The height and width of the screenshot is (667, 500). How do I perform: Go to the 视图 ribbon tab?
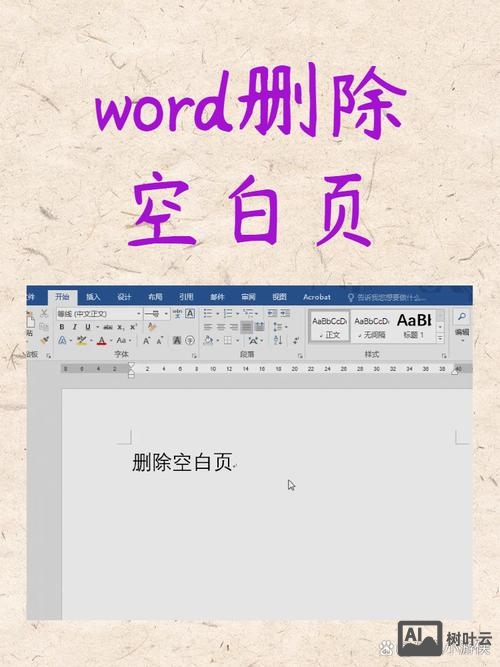click(x=279, y=297)
